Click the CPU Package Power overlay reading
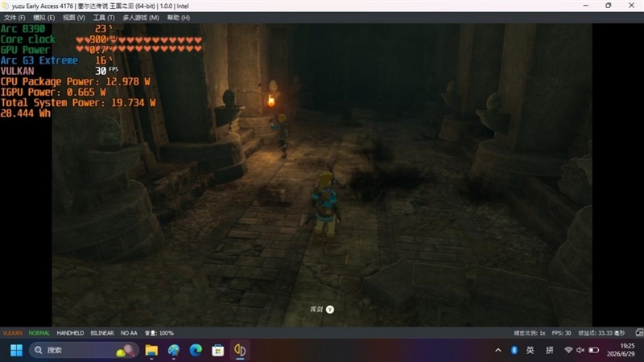 pyautogui.click(x=75, y=82)
